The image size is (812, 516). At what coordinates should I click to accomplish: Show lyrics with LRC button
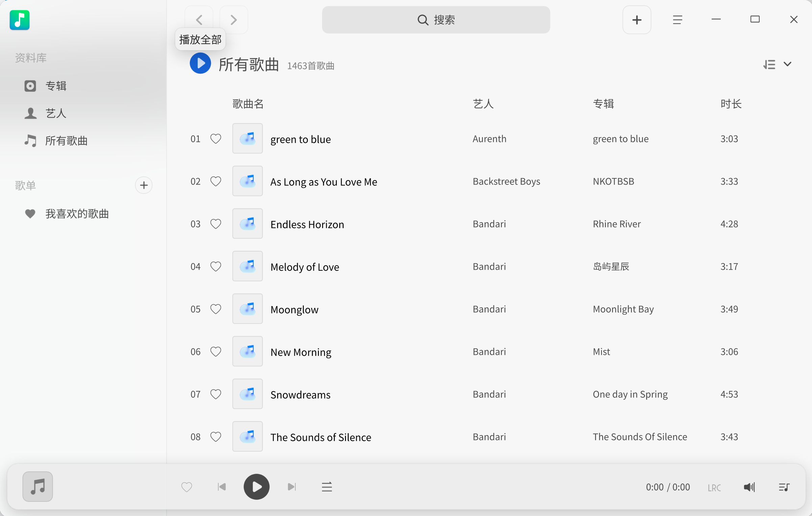714,488
